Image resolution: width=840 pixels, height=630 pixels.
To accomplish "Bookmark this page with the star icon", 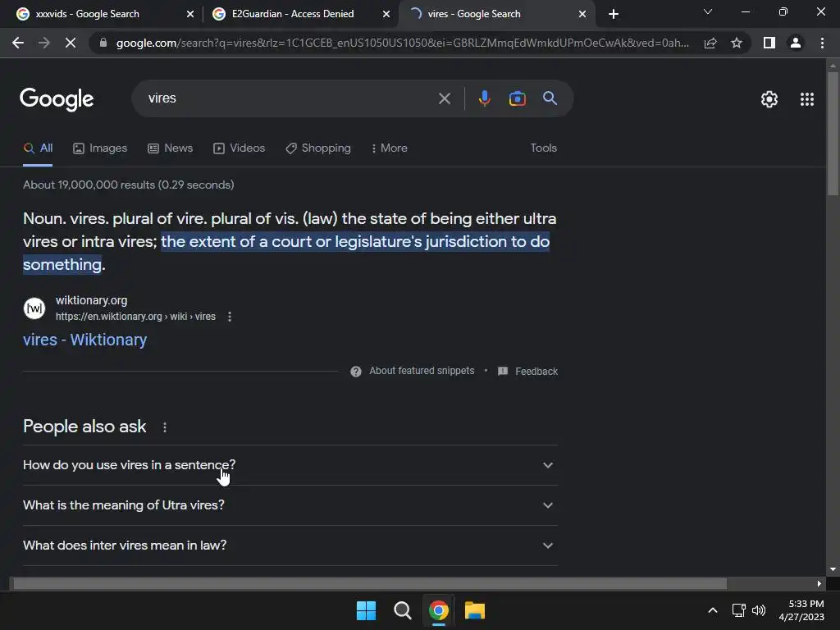I will pos(737,43).
